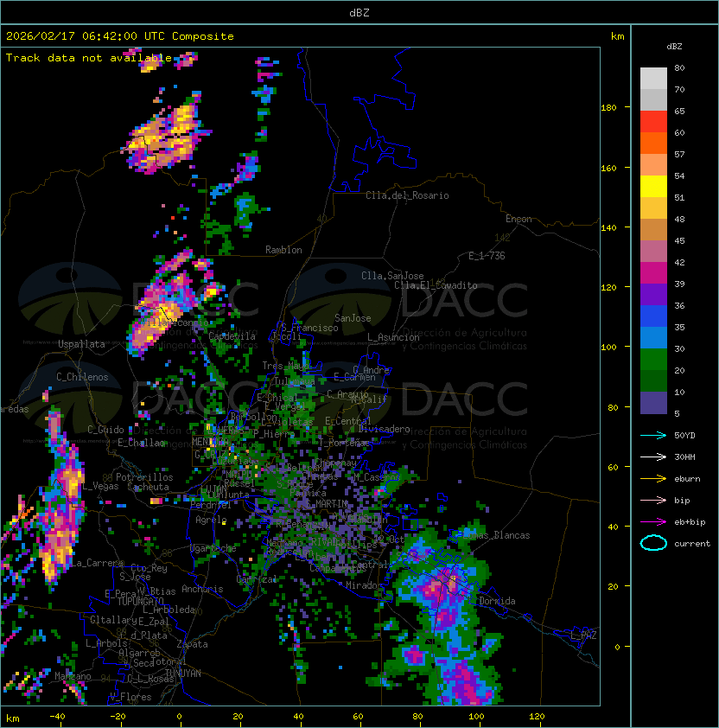Image resolution: width=719 pixels, height=728 pixels.
Task: Select the dark green 10-20 dBZ swatch
Action: pos(653,380)
